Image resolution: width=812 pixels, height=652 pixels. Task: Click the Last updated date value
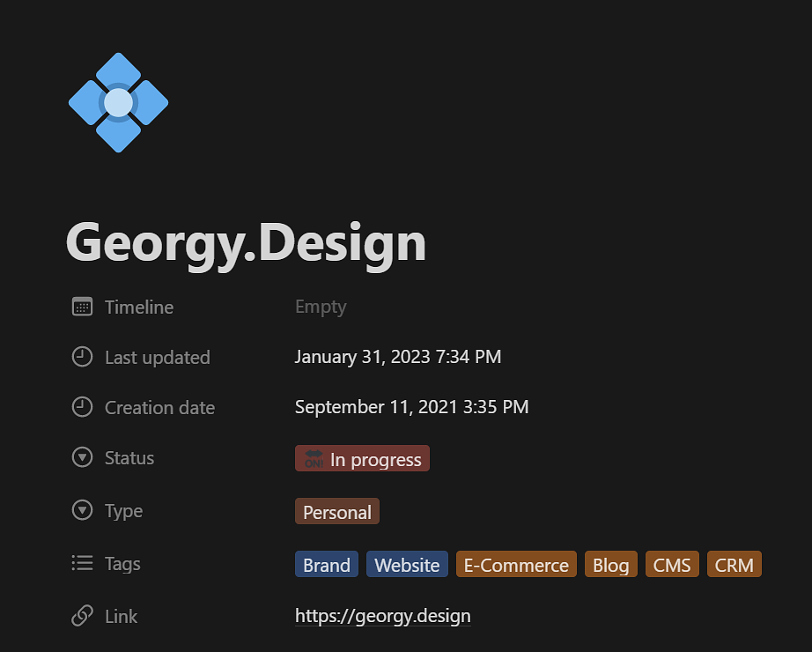point(397,357)
